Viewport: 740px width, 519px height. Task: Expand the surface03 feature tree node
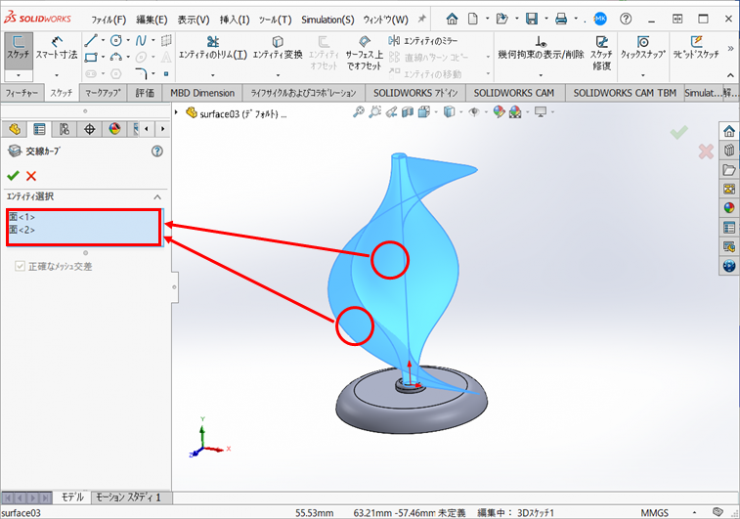(x=177, y=113)
